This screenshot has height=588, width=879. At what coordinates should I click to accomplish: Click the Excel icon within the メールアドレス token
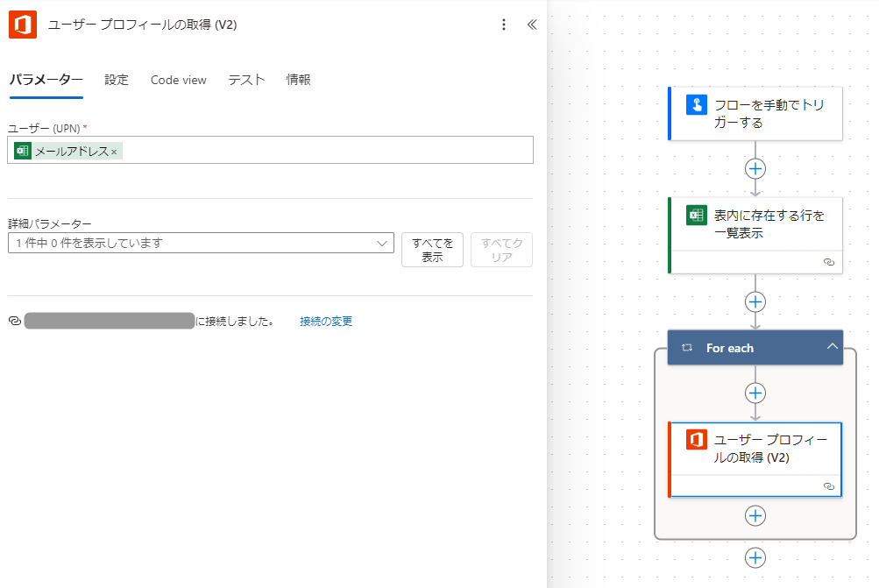(x=23, y=151)
